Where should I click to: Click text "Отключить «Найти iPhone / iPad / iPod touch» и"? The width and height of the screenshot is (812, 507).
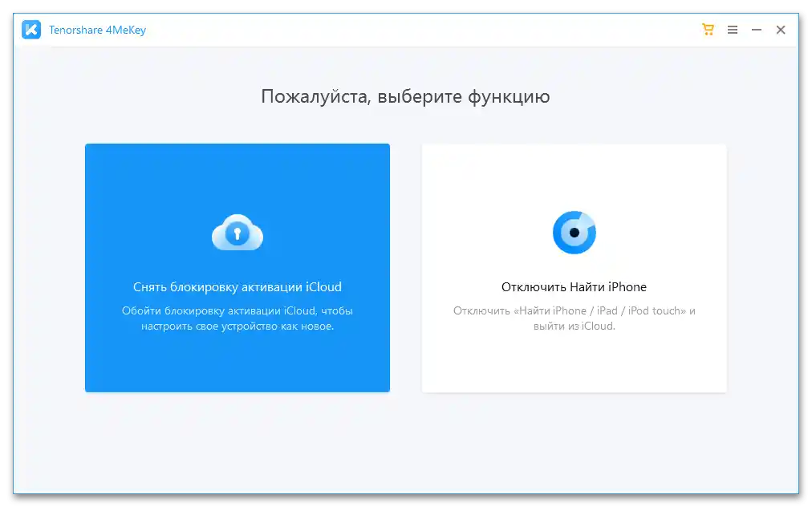[x=574, y=310]
